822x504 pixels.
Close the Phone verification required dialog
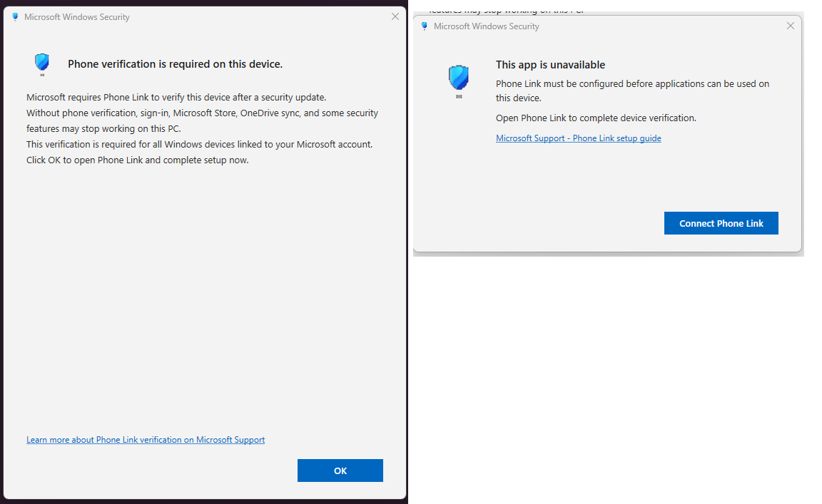click(395, 17)
